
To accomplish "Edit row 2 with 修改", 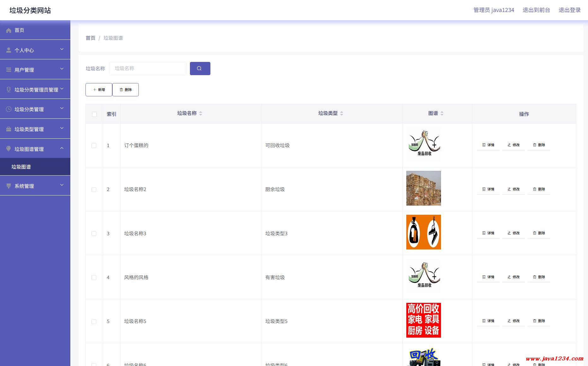I will [513, 189].
